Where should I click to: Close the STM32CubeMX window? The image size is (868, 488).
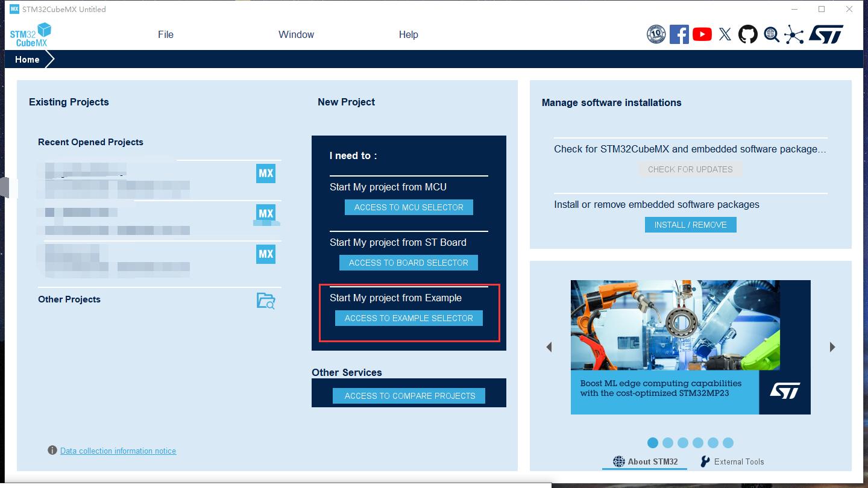[849, 9]
